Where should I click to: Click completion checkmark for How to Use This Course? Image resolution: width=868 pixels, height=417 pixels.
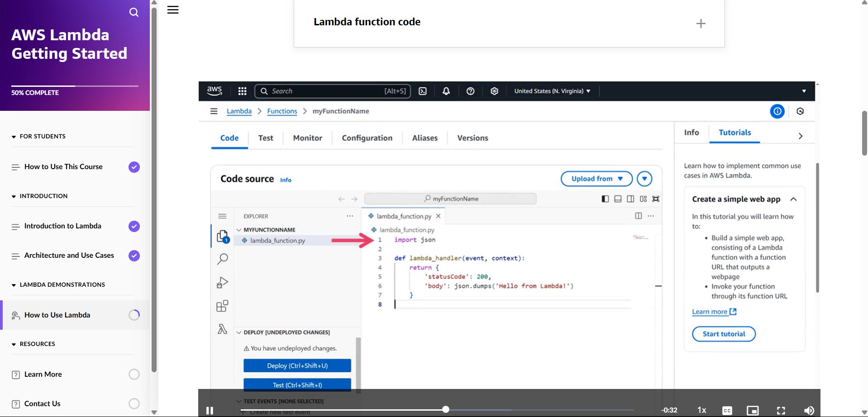134,167
